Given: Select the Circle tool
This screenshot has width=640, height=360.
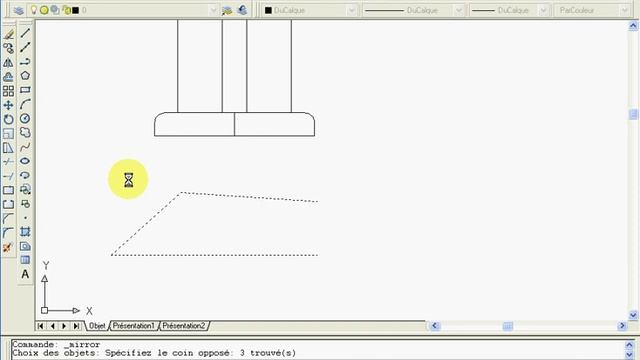Looking at the screenshot, I should coord(25,118).
